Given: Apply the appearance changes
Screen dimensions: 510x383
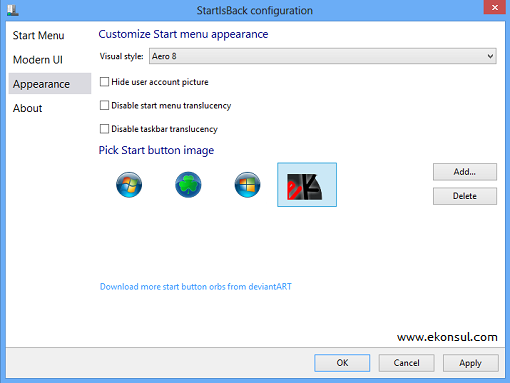Looking at the screenshot, I should (x=471, y=363).
